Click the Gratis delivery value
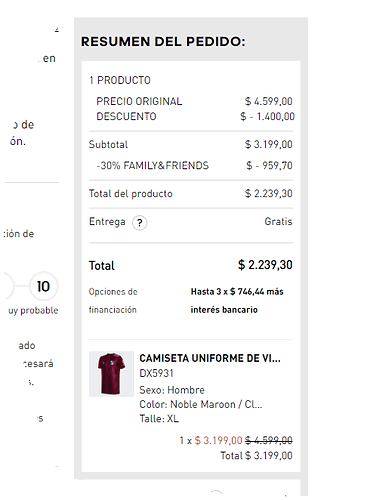367x500 pixels. pyautogui.click(x=278, y=222)
